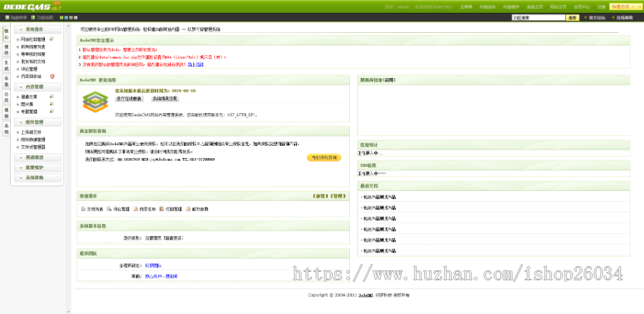The height and width of the screenshot is (314, 644).
Task: Switch to the 生成 vertical tab
Action: [x=6, y=66]
